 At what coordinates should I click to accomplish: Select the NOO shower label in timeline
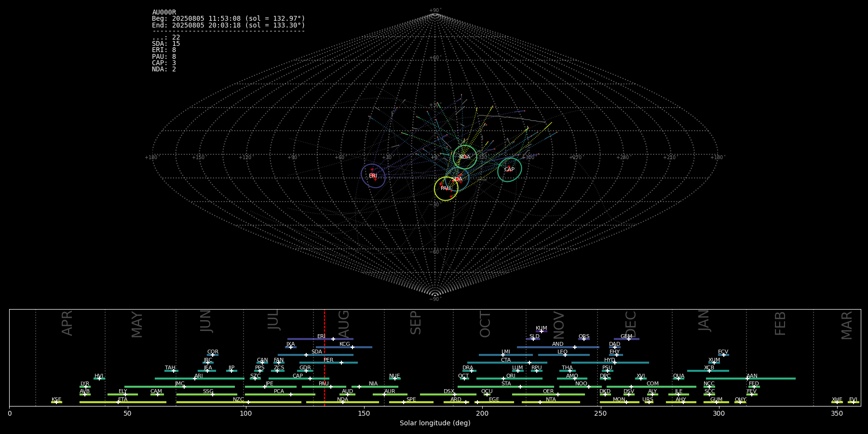582,384
